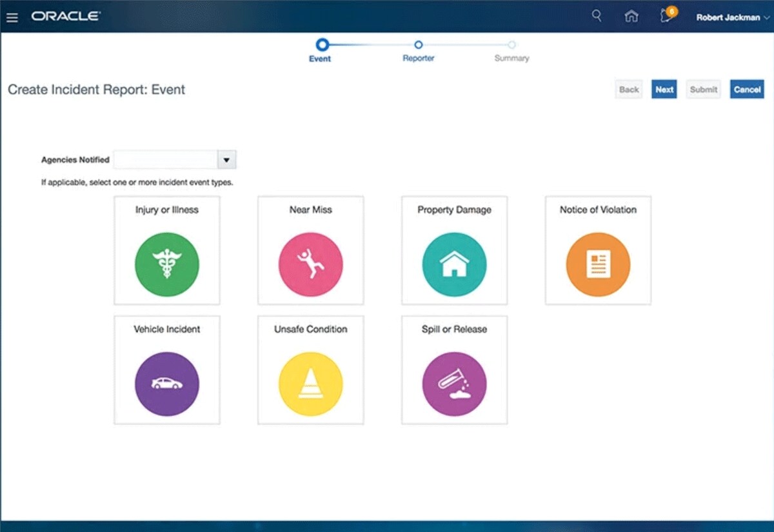The width and height of the screenshot is (774, 532).
Task: Click the Next button
Action: tap(664, 90)
